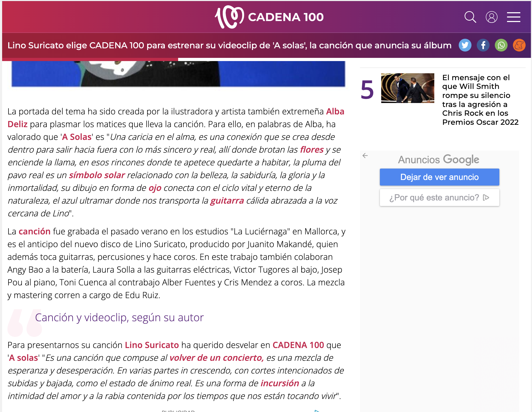The width and height of the screenshot is (532, 412).
Task: Click the 'Anuncios Google' label
Action: click(x=439, y=160)
